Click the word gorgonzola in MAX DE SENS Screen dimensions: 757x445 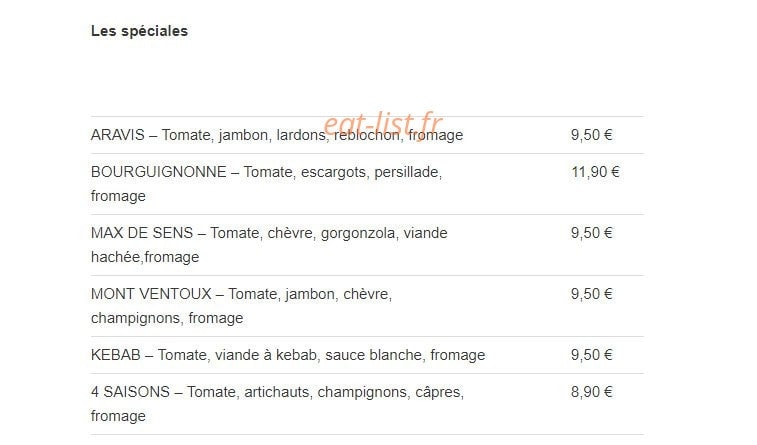[358, 234]
